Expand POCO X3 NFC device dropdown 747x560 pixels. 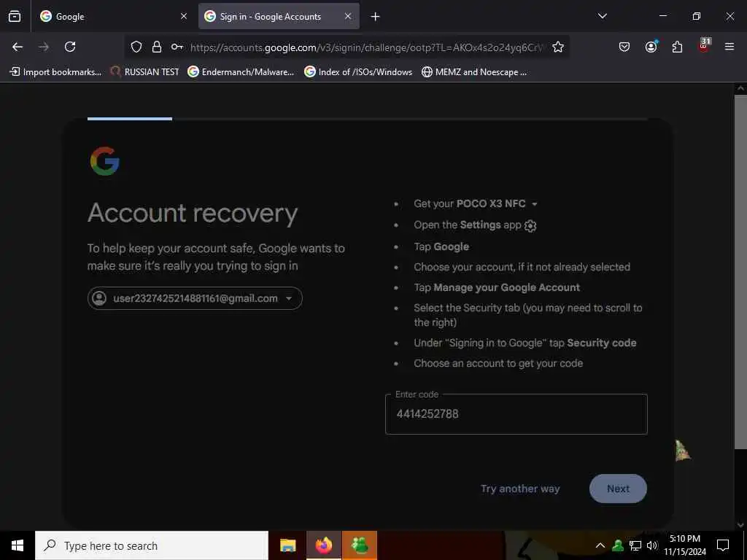(x=535, y=204)
